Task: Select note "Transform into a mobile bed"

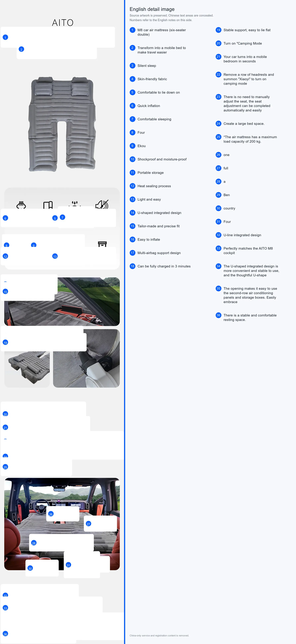Action: 162,50
